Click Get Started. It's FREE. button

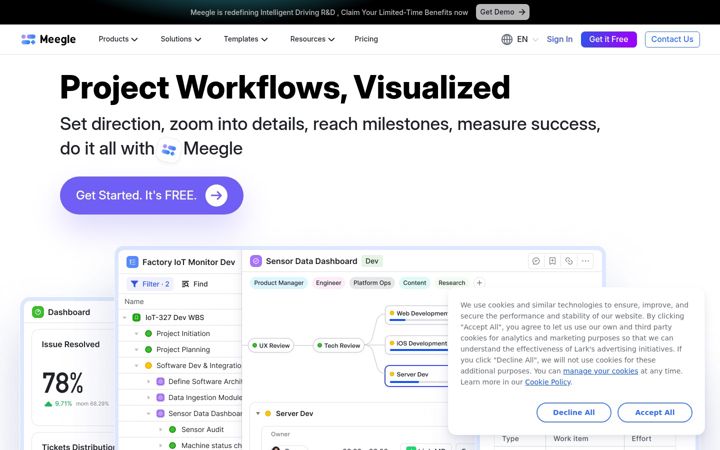(x=151, y=196)
